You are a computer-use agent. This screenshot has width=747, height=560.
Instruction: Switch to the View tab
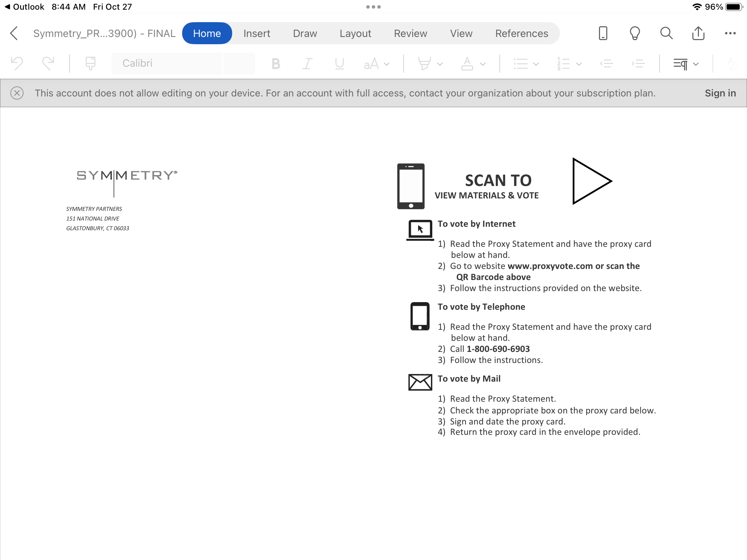click(x=461, y=34)
